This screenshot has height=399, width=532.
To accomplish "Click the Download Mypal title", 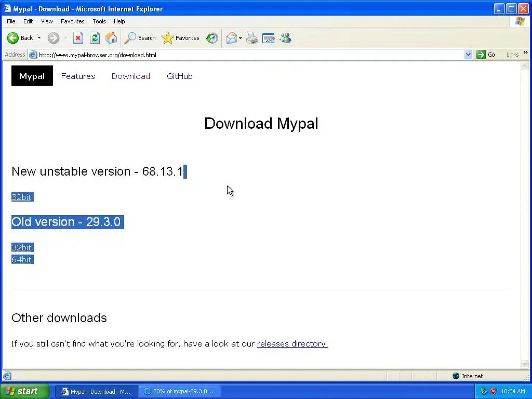I will [x=261, y=123].
